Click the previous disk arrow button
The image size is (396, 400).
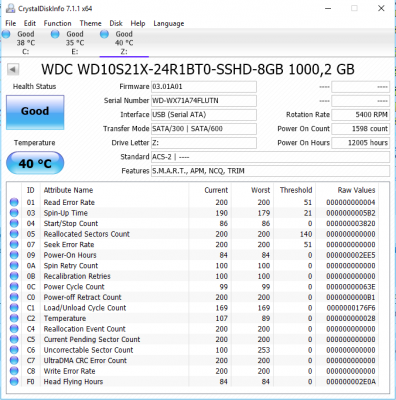(13, 69)
